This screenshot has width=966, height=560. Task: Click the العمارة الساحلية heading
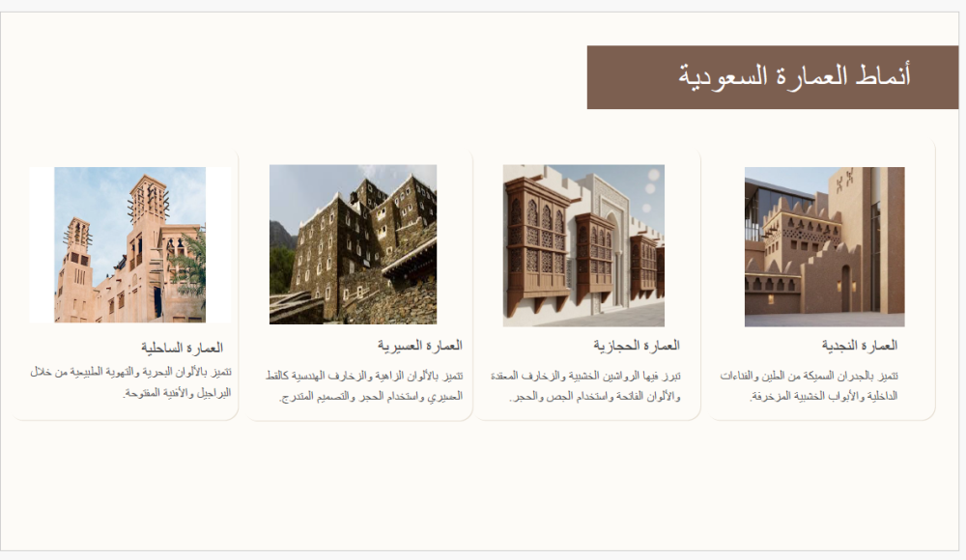click(x=182, y=348)
